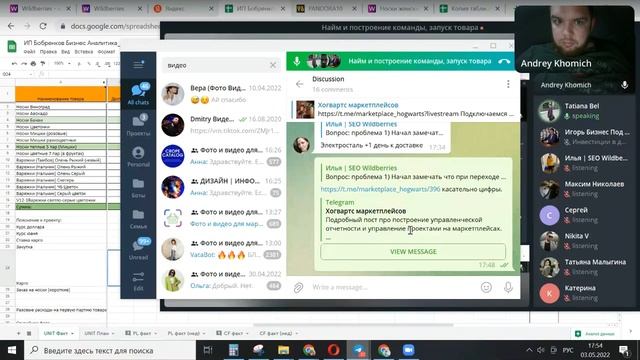Open the Unread chat folder
Image resolution: width=640 pixels, height=360 pixels.
138,249
